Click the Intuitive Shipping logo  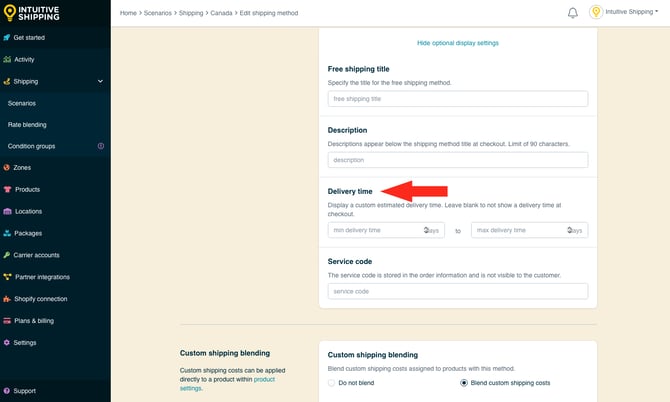[31, 13]
